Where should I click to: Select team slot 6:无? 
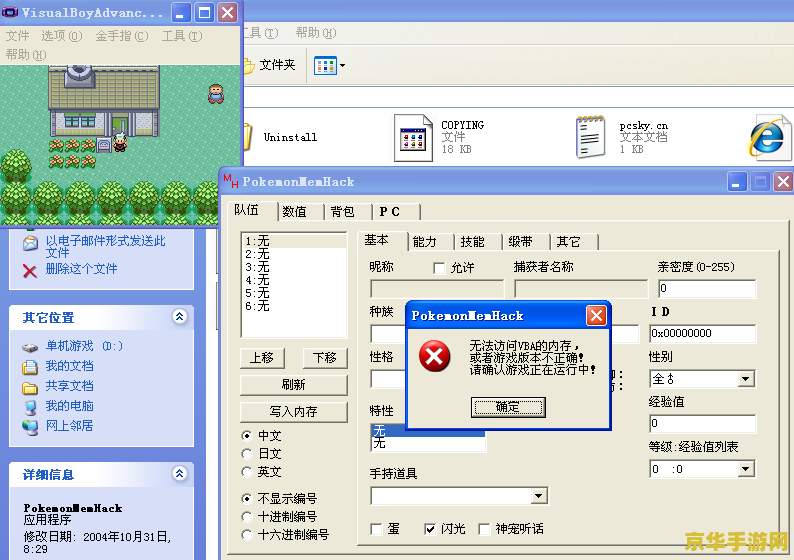294,306
